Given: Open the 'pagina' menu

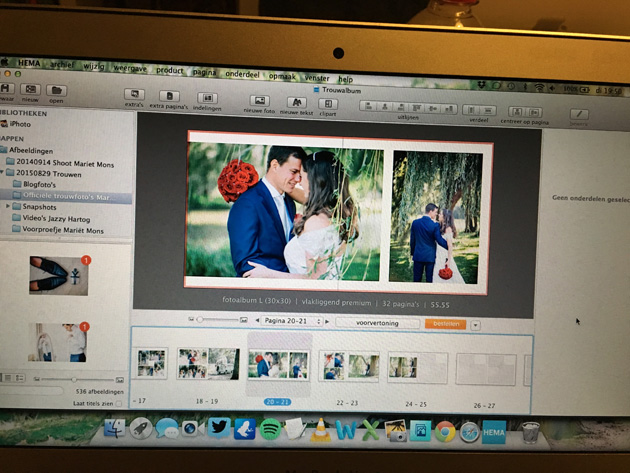Looking at the screenshot, I should 204,72.
